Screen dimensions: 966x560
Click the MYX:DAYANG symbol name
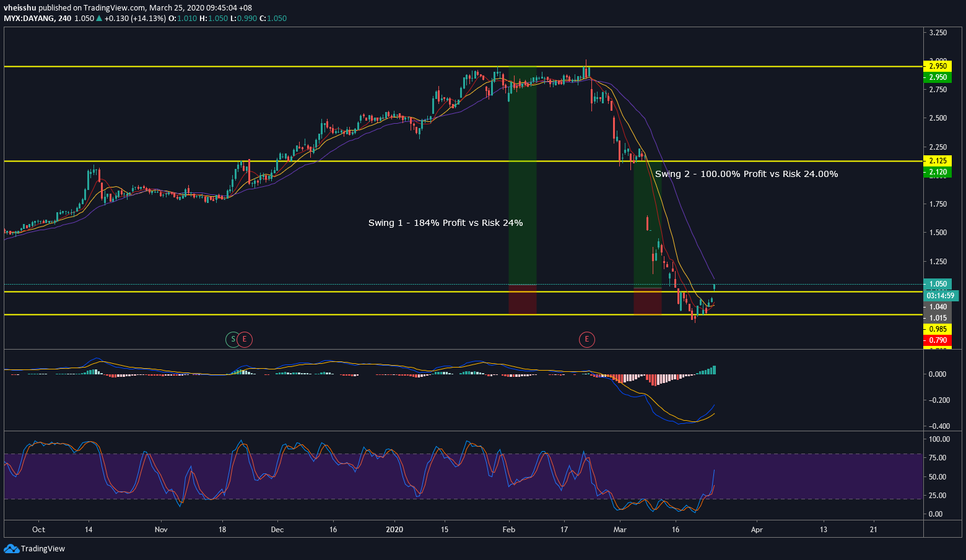point(28,19)
